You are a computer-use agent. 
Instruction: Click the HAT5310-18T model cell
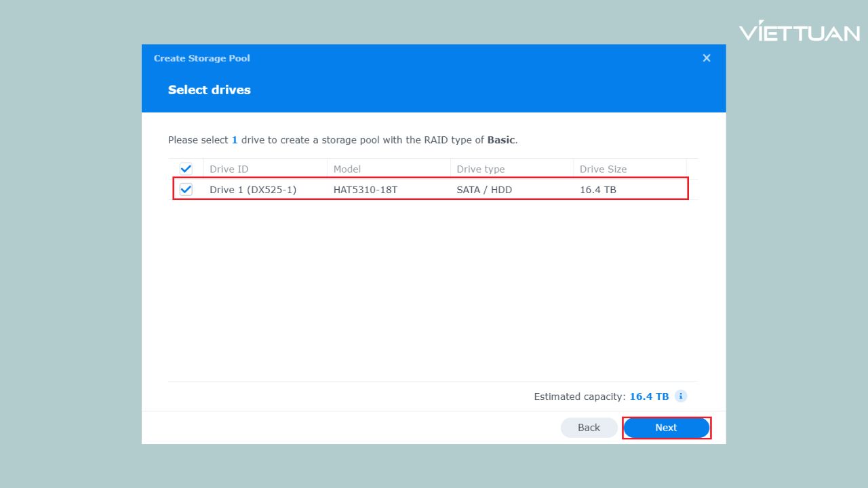coord(365,190)
